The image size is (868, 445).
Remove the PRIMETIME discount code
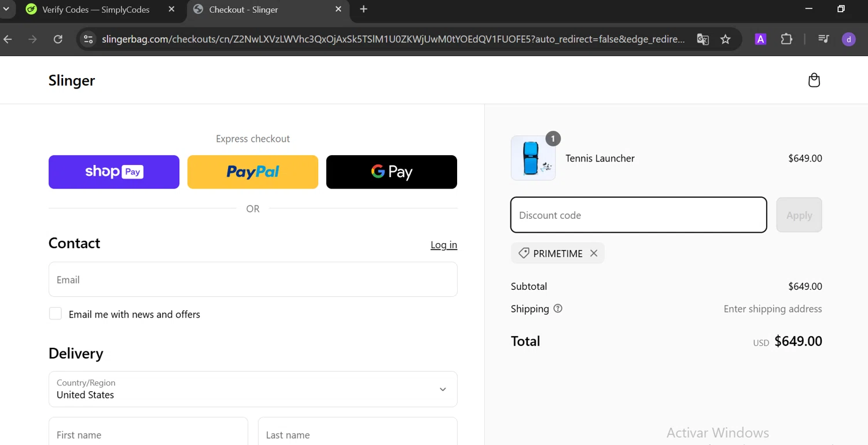(x=594, y=253)
